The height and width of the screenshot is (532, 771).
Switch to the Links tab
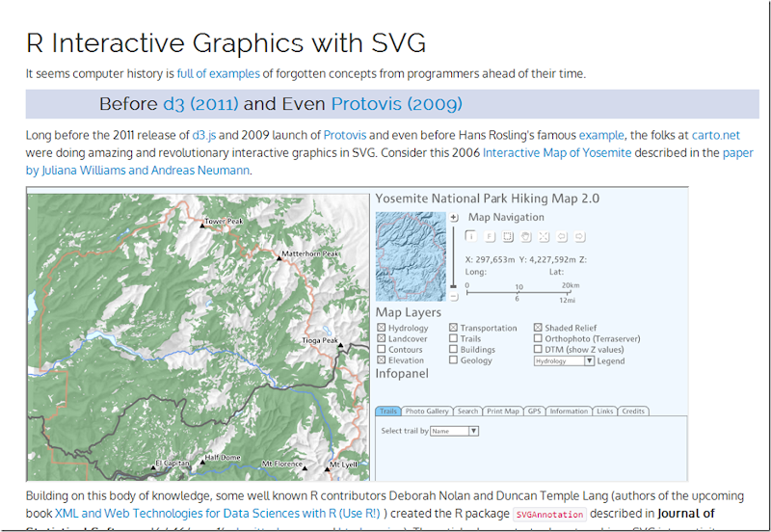click(605, 411)
